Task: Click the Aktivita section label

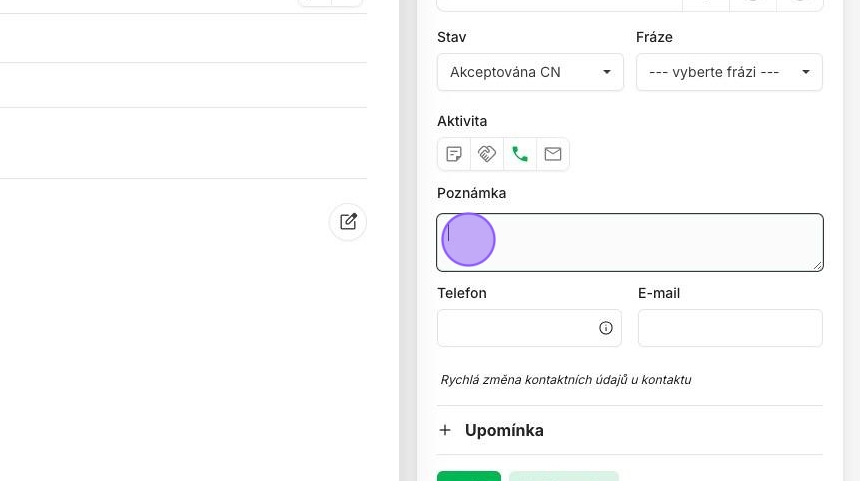Action: (x=462, y=121)
